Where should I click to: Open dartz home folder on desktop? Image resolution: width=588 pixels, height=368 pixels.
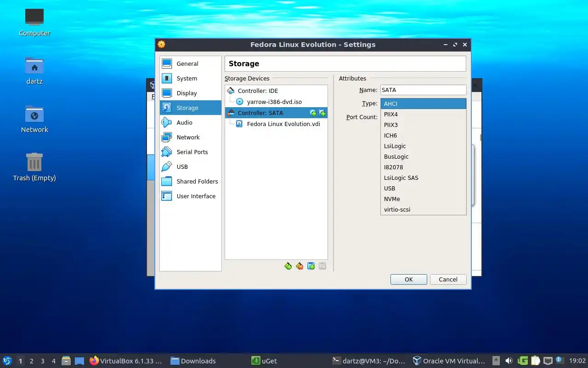click(x=34, y=70)
